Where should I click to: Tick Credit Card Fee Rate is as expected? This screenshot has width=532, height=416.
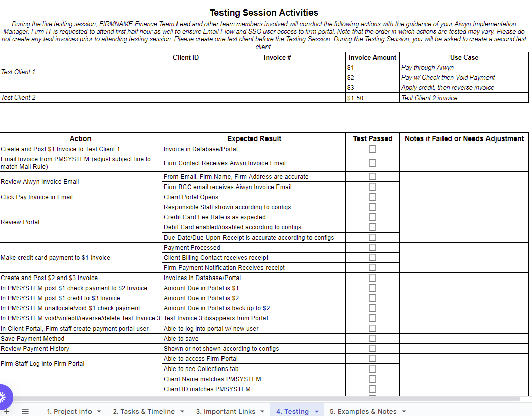pos(372,217)
